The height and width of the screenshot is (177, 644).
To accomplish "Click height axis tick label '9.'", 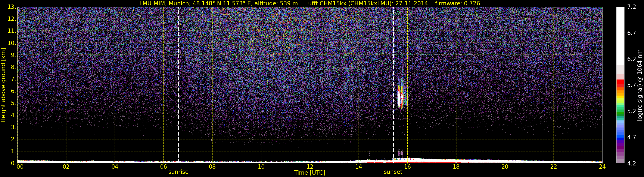I will coord(13,55).
